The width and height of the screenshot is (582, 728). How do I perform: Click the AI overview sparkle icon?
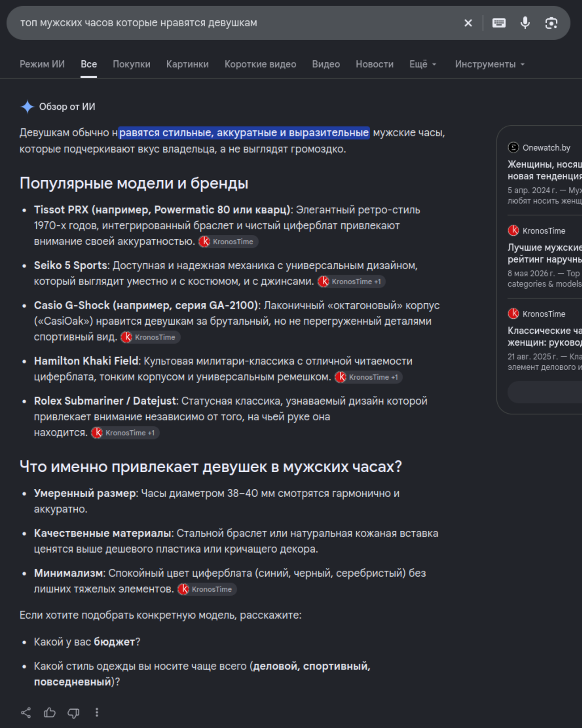click(x=28, y=106)
